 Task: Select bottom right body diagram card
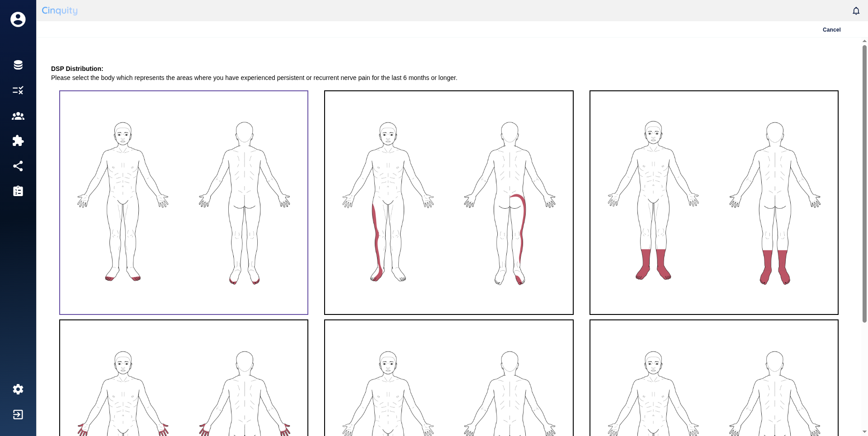point(714,378)
